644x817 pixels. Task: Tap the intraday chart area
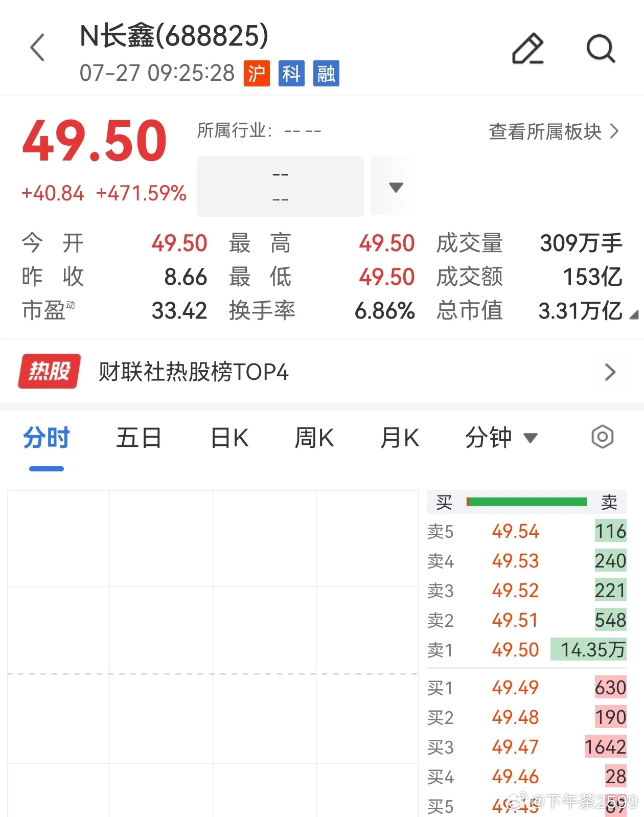[213, 653]
